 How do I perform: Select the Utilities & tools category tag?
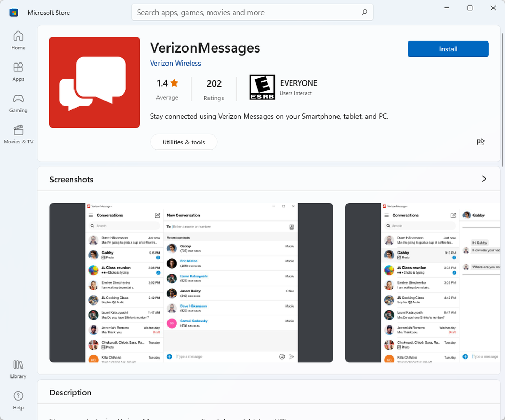(184, 142)
